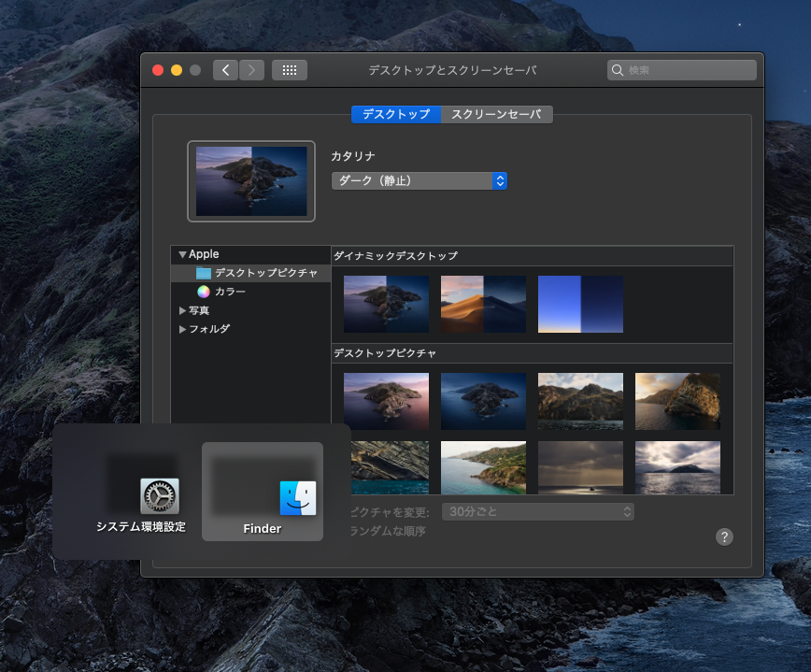Click the help question mark button
Screen dimensions: 811x672
click(724, 537)
